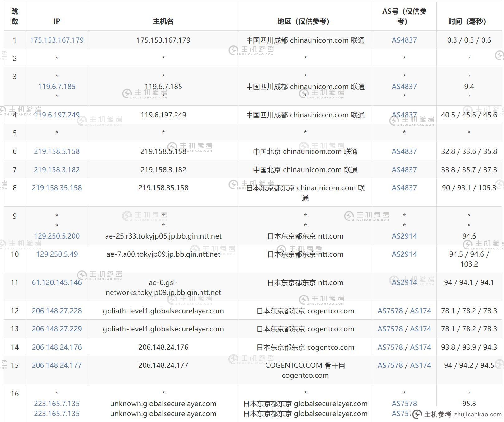Image resolution: width=504 pixels, height=422 pixels.
Task: Select goliath-level1.globalsecurelayer.com in hop 12
Action: (x=163, y=311)
